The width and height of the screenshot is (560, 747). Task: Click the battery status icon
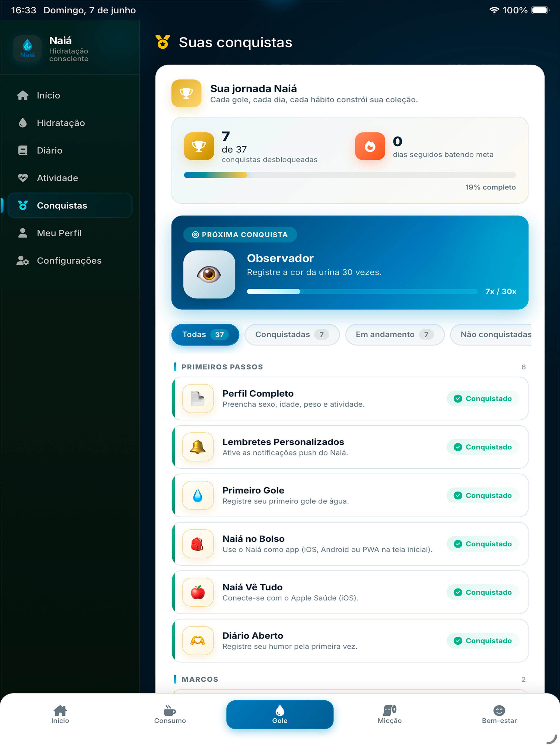pos(540,10)
